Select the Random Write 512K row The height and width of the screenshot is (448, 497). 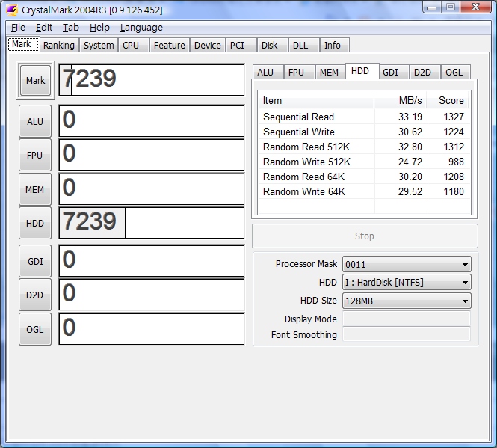tap(363, 162)
